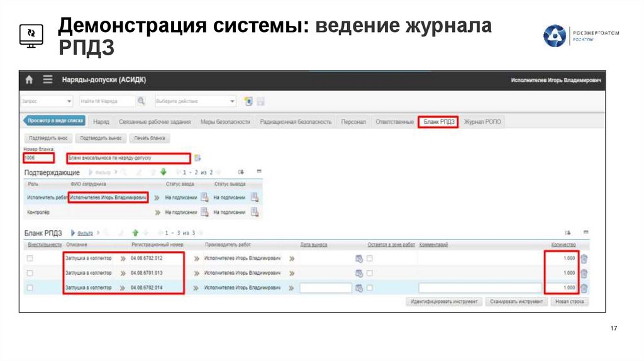This screenshot has width=644, height=361.
Task: Open date picker in row 04.08.6702.012
Action: pyautogui.click(x=359, y=258)
